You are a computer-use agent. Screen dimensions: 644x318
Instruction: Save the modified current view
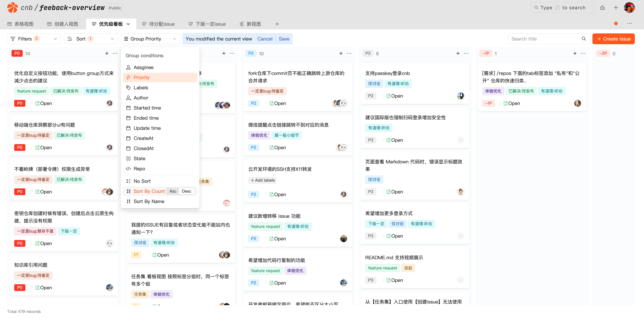click(284, 39)
